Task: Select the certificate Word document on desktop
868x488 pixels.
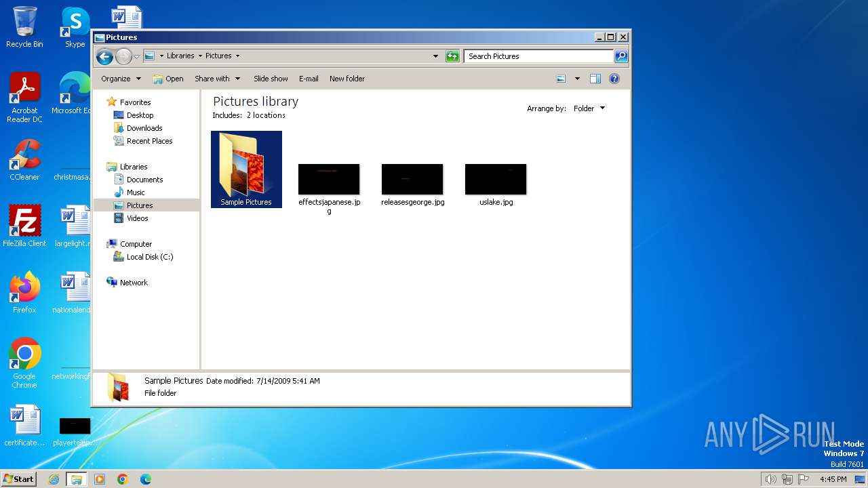Action: pyautogui.click(x=24, y=426)
